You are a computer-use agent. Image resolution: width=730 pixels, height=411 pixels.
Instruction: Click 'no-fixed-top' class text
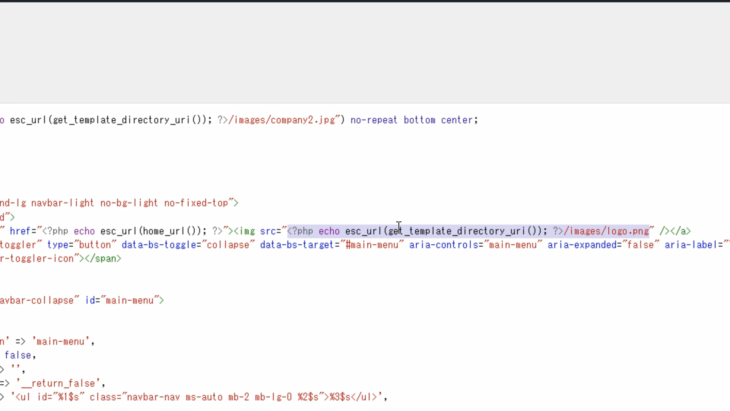point(196,203)
